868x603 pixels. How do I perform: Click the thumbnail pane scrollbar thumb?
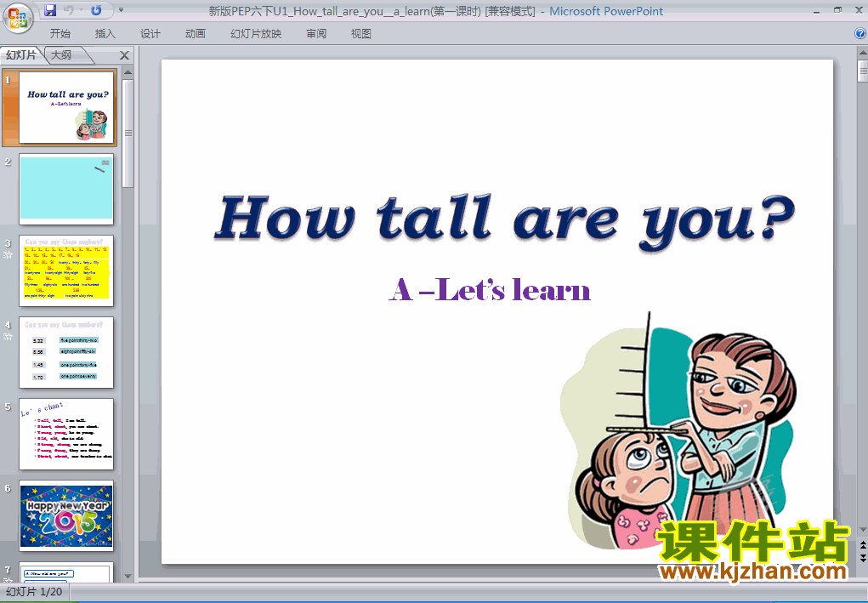(128, 133)
